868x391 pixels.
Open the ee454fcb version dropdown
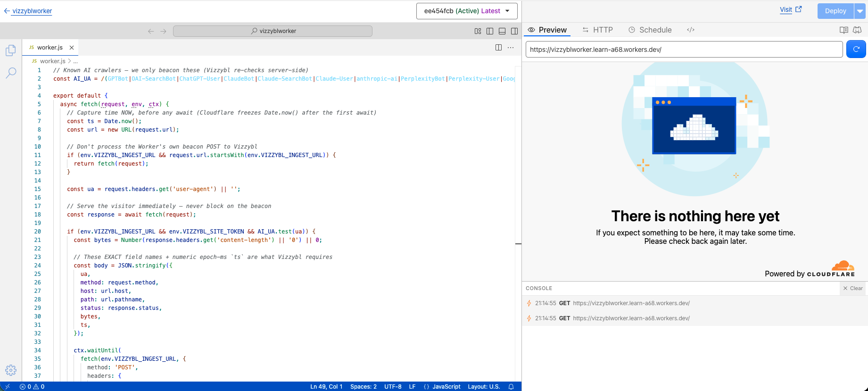[467, 11]
